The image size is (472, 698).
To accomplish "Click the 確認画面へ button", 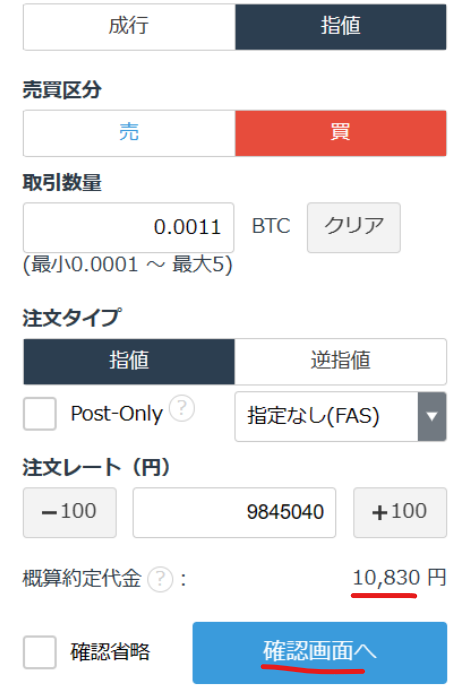I will point(320,652).
